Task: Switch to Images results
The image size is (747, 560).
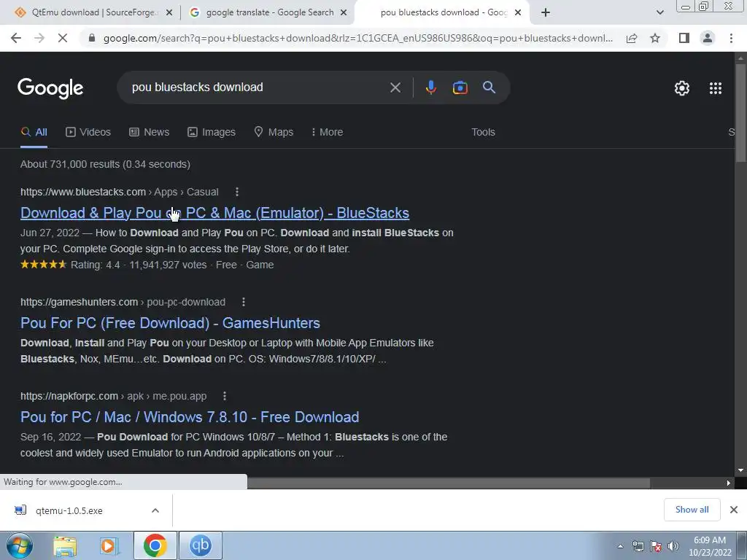Action: pos(211,132)
